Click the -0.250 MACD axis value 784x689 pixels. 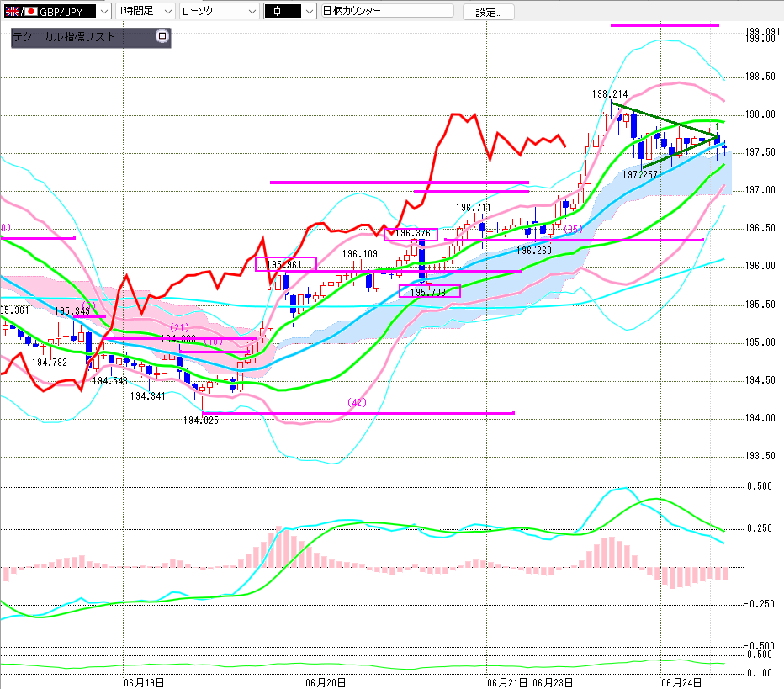click(x=759, y=604)
